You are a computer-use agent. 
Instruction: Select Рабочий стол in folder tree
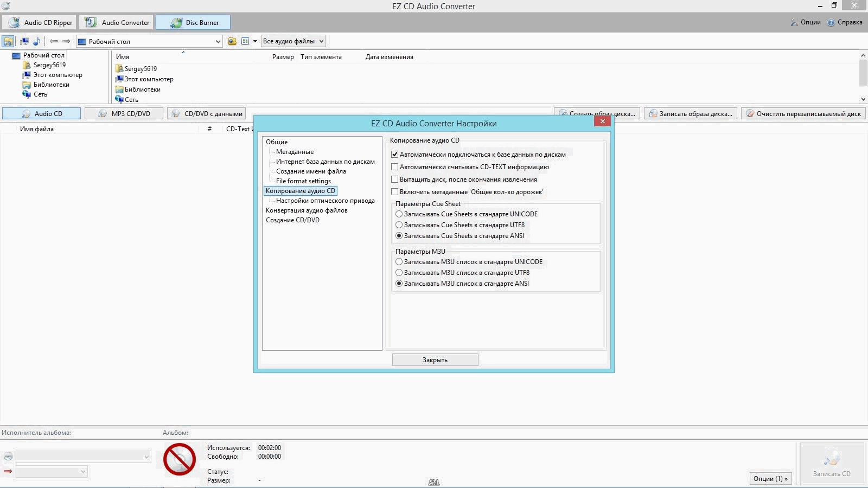coord(43,55)
